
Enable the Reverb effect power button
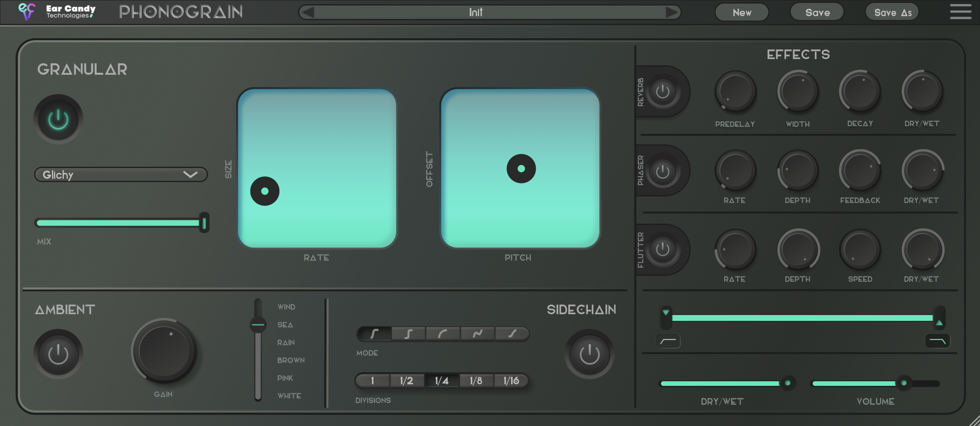point(663,92)
